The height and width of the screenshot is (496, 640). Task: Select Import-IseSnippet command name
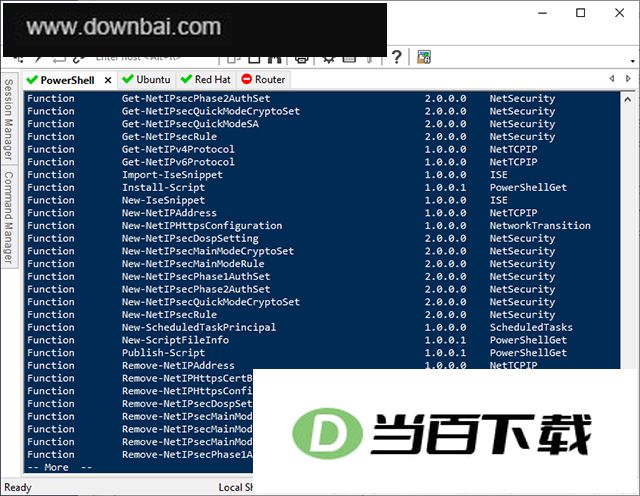[172, 175]
